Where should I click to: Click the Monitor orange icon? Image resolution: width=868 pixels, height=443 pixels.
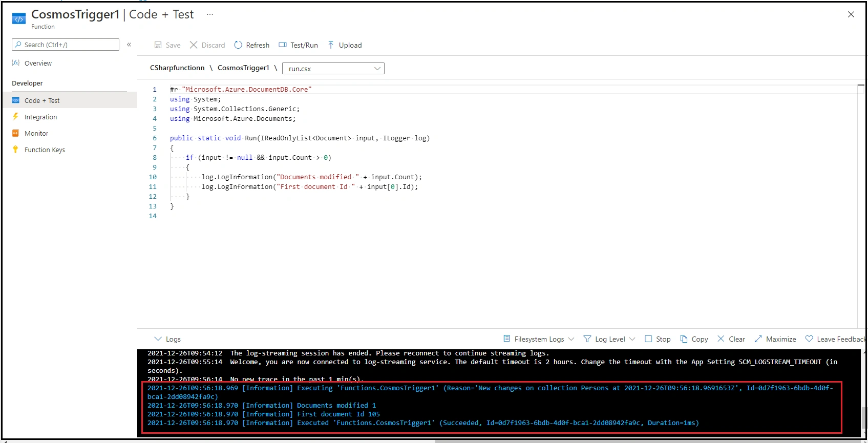coord(15,133)
